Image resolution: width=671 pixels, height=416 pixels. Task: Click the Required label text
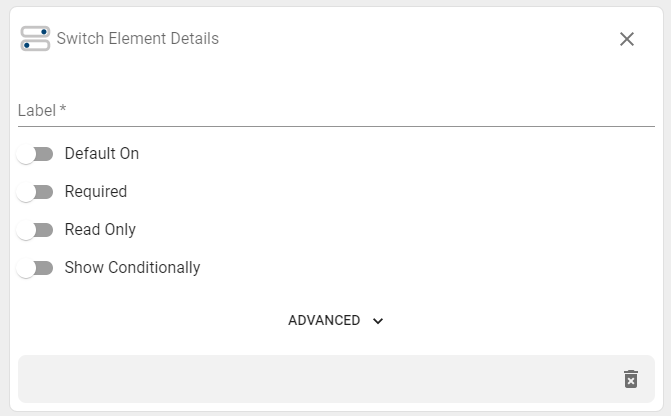(x=96, y=191)
